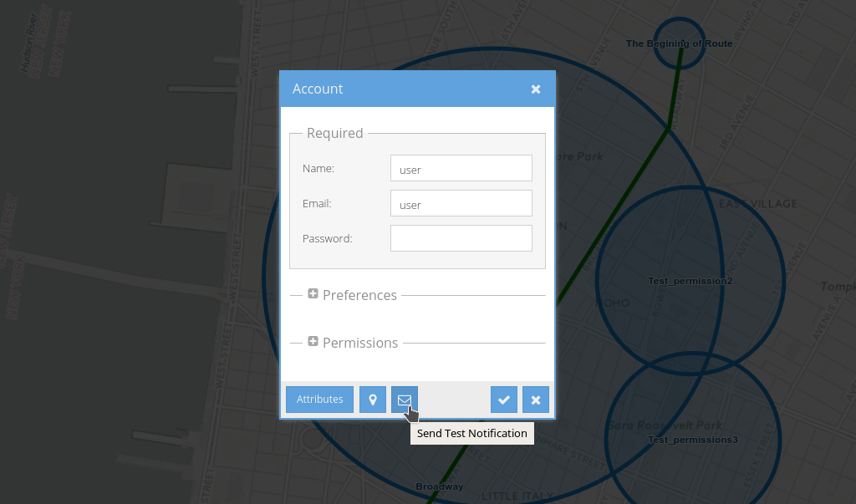
Task: Click the plus icon beside Permissions
Action: (x=313, y=342)
